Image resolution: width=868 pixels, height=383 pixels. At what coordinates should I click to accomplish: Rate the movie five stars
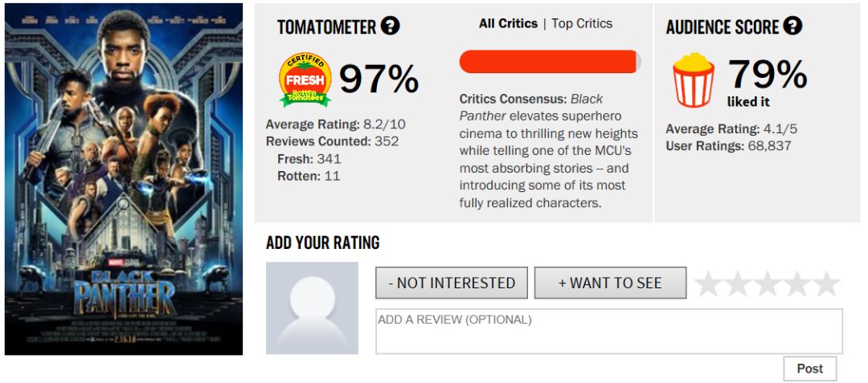[825, 283]
